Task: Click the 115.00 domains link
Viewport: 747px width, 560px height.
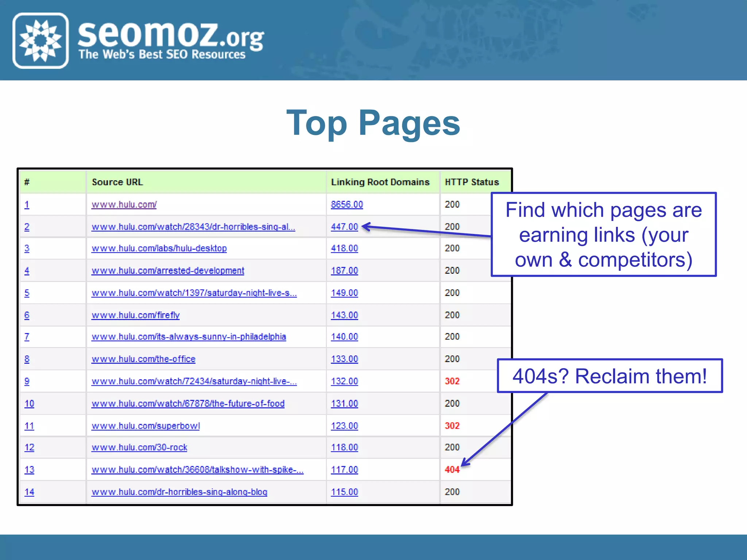Action: pyautogui.click(x=344, y=492)
